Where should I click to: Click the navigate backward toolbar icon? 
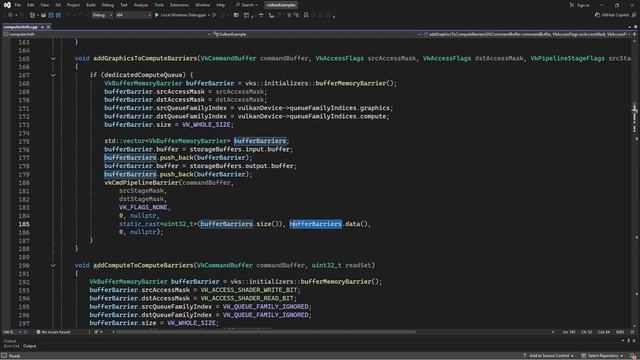(10, 15)
